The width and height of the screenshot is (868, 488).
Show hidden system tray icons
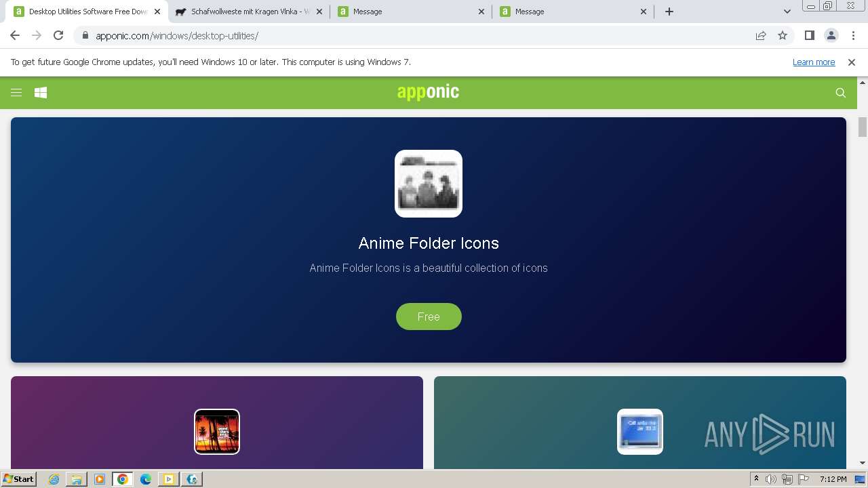(x=756, y=479)
